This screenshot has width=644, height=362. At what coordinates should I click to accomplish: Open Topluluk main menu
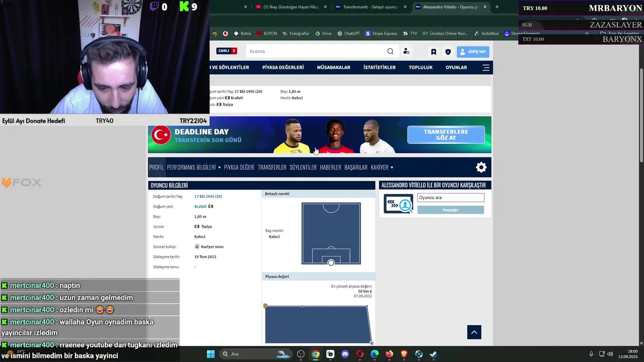tap(421, 67)
